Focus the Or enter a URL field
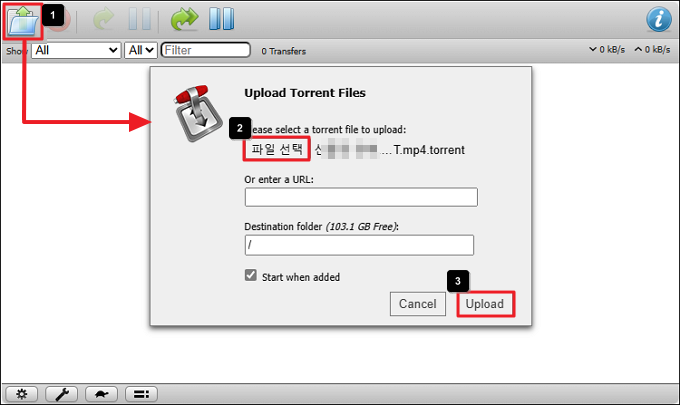The height and width of the screenshot is (405, 680). tap(361, 197)
